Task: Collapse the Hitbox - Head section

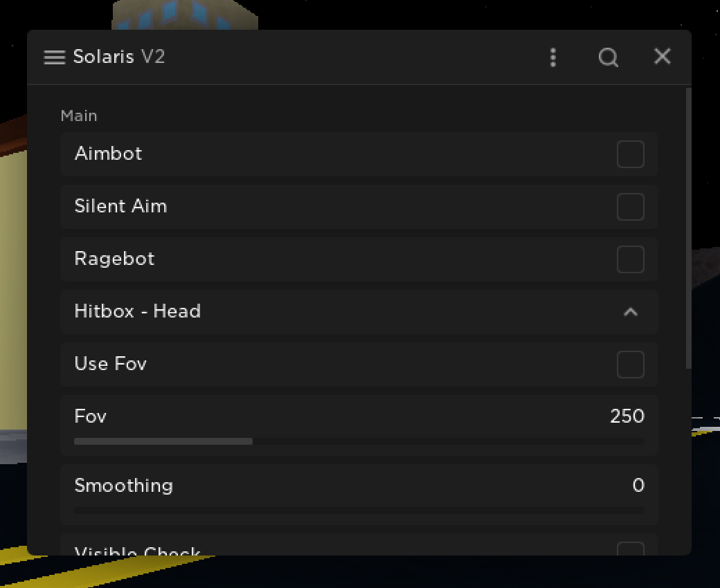Action: tap(631, 312)
